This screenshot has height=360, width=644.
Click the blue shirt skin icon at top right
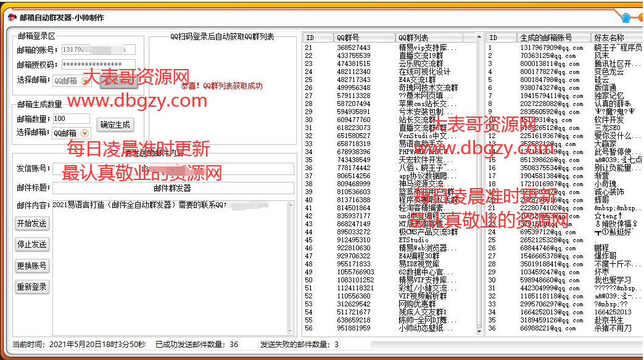click(626, 18)
